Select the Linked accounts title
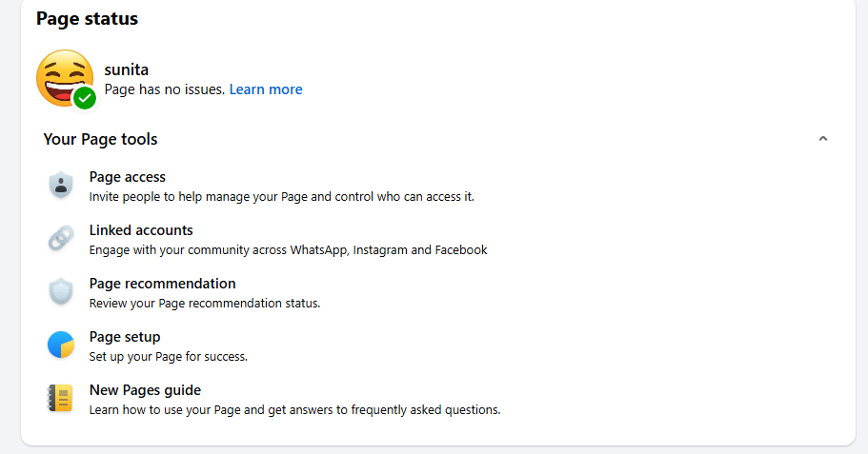Screen dimensions: 868x454 (141, 230)
